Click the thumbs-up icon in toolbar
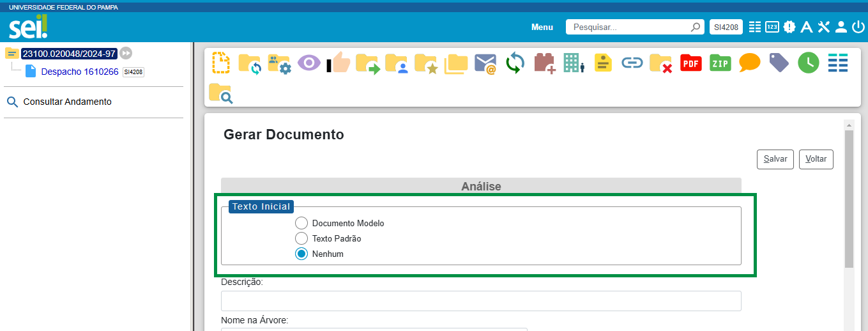 pyautogui.click(x=339, y=63)
